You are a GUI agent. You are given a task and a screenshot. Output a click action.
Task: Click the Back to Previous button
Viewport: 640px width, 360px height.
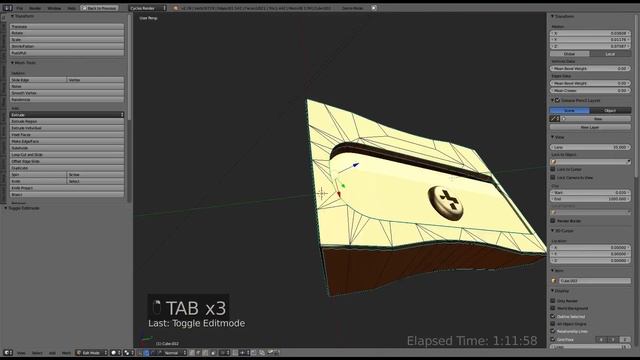(x=100, y=8)
